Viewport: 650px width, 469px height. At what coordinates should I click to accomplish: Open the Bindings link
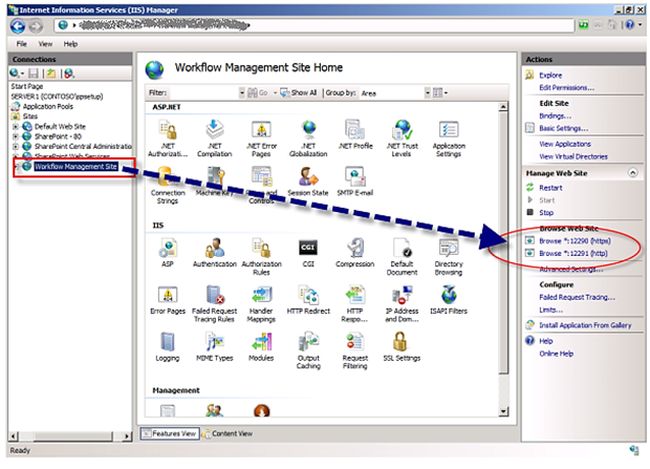click(x=555, y=116)
